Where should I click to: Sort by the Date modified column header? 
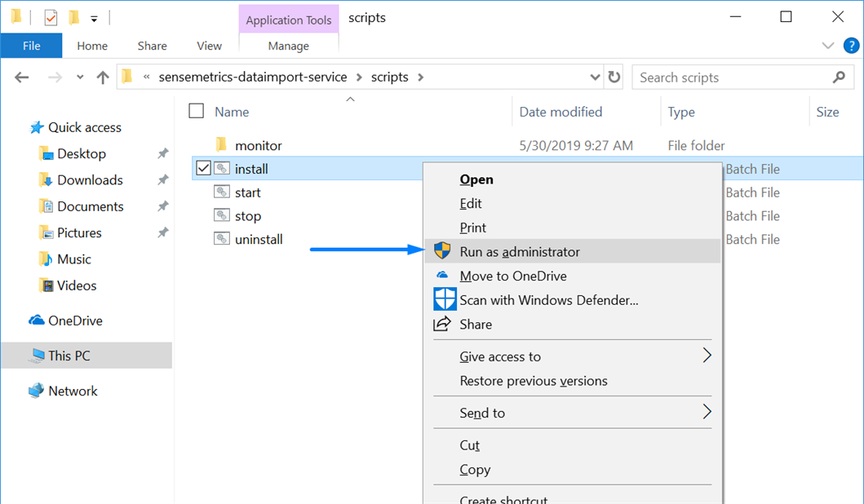[560, 112]
